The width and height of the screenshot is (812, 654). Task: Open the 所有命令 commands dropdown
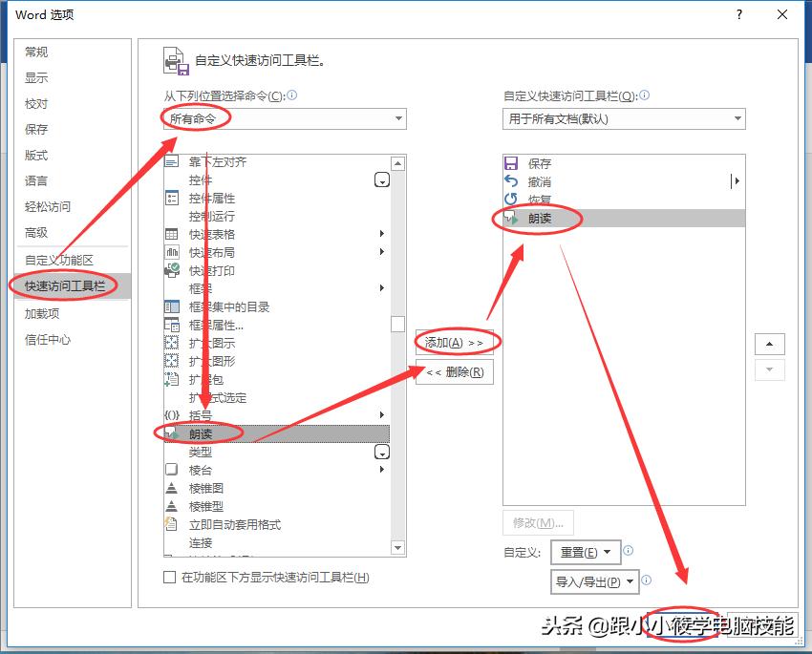coord(399,118)
